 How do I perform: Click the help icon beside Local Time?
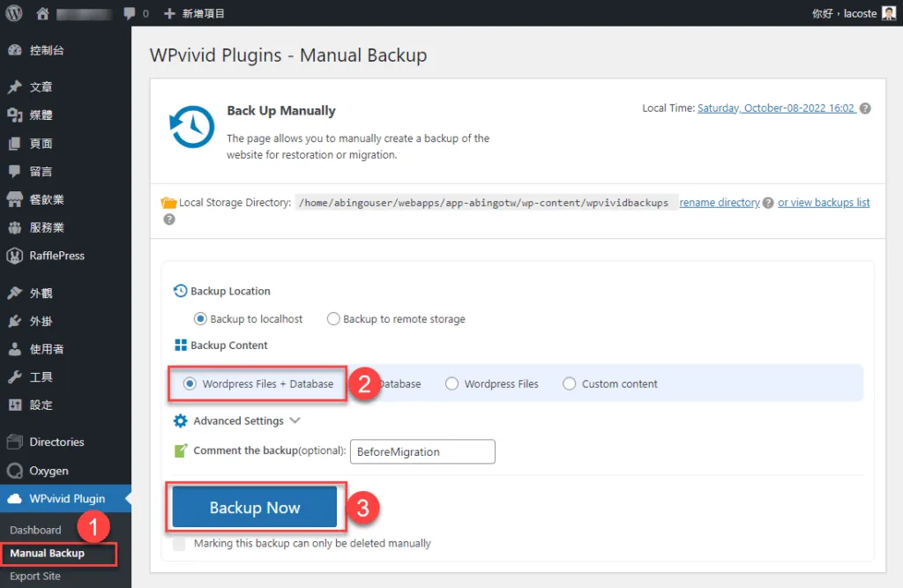coord(865,108)
